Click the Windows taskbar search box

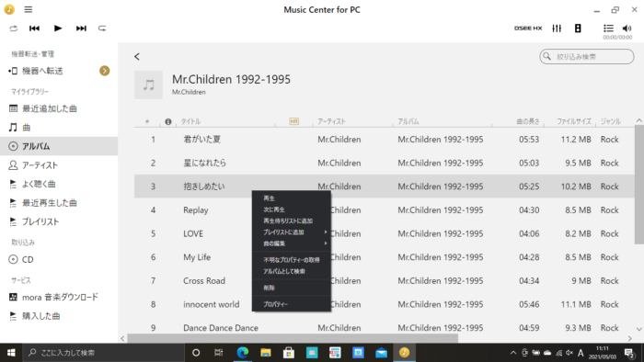[103, 353]
